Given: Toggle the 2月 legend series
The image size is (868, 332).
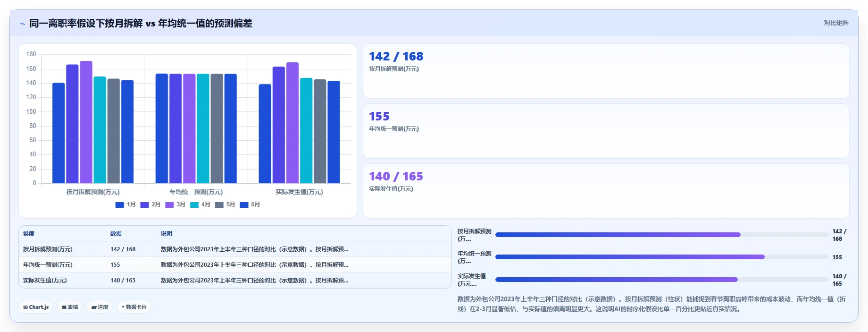Looking at the screenshot, I should (x=150, y=204).
